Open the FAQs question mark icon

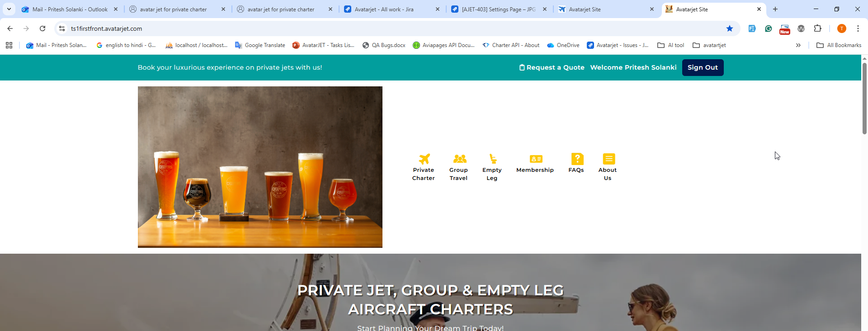coord(577,159)
